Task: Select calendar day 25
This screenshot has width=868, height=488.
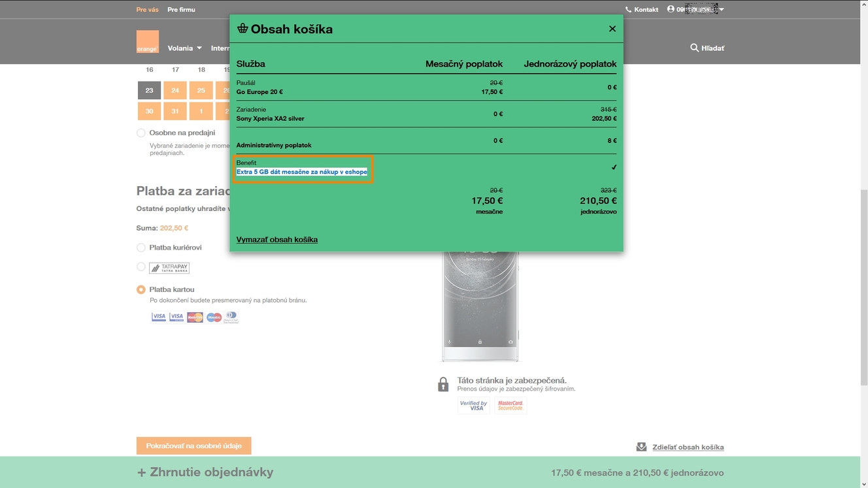Action: click(x=201, y=90)
